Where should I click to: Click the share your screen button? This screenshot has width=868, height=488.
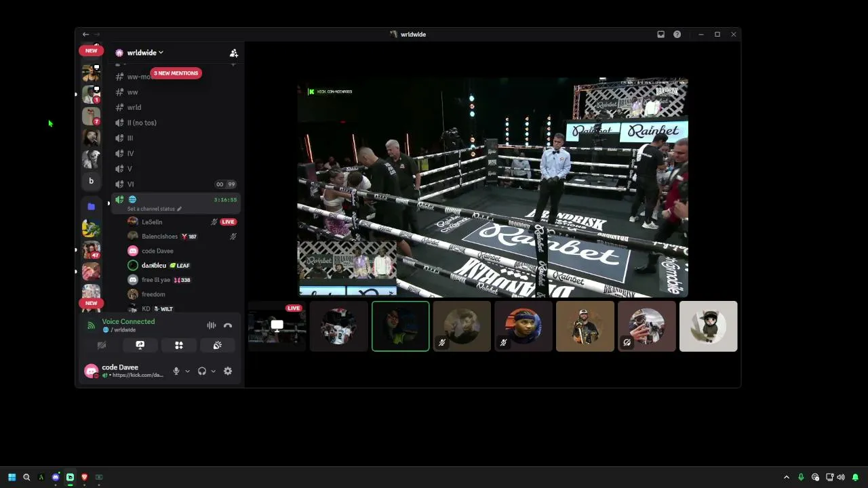pos(140,345)
